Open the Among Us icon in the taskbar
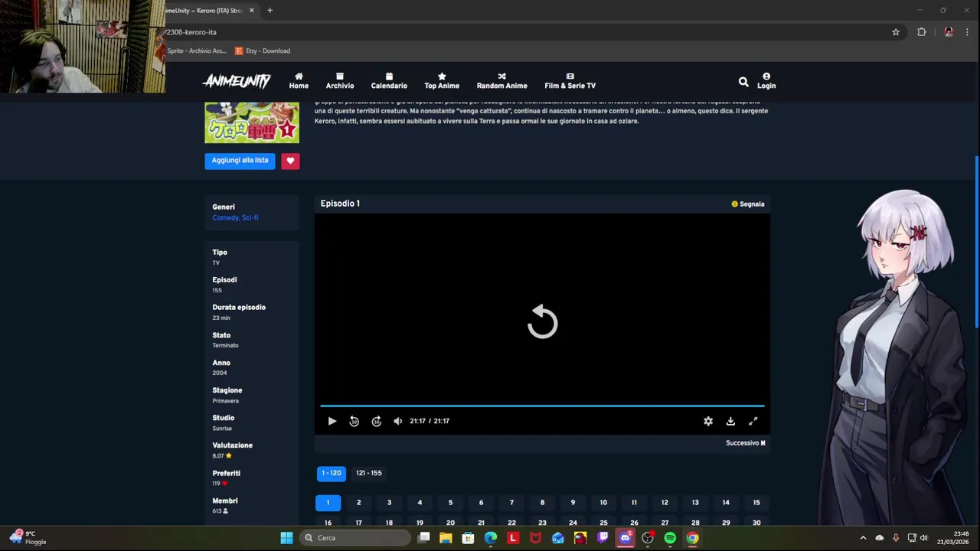980x551 pixels. click(x=580, y=538)
